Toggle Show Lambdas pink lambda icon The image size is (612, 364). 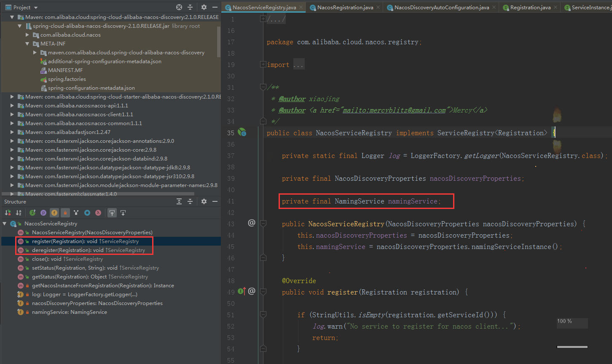tap(98, 213)
